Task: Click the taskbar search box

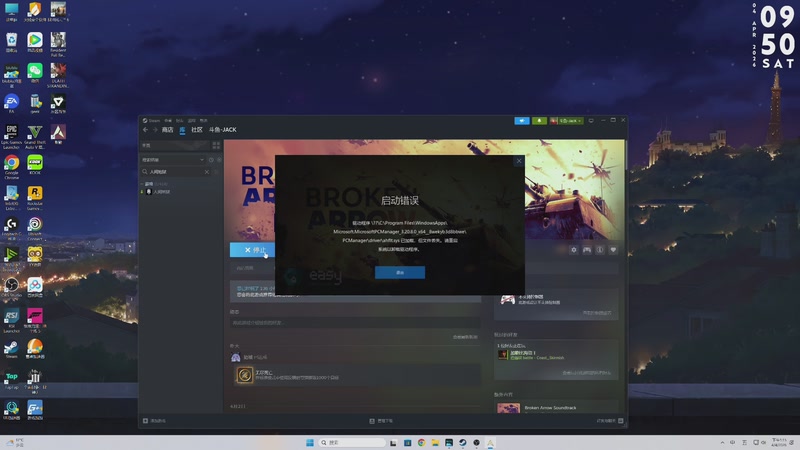Action: (x=352, y=442)
